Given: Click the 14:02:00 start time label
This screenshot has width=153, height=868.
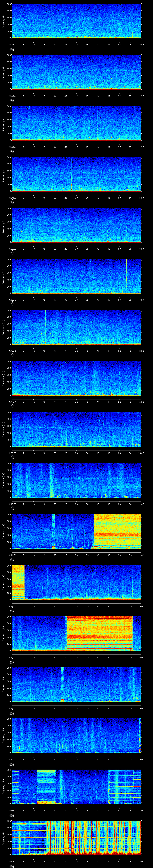Looking at the screenshot, I should [x=12, y=96].
